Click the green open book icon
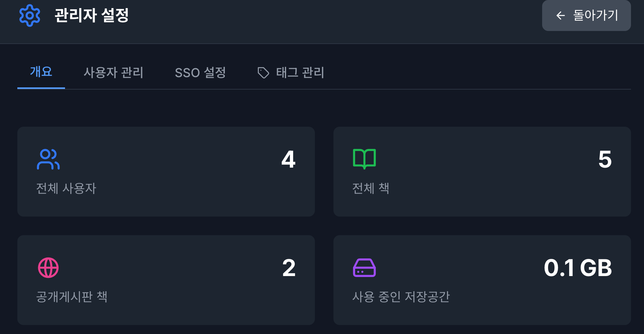 (364, 159)
